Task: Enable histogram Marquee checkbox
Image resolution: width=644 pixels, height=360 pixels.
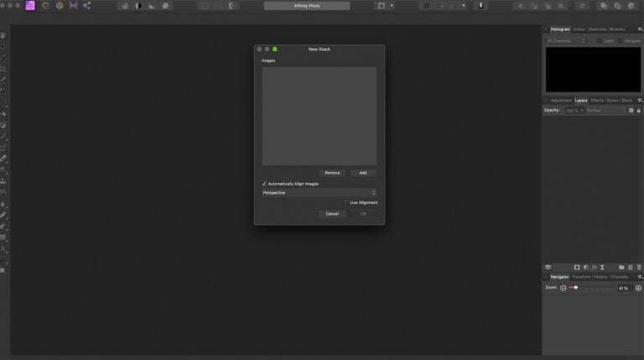Action: (621, 41)
